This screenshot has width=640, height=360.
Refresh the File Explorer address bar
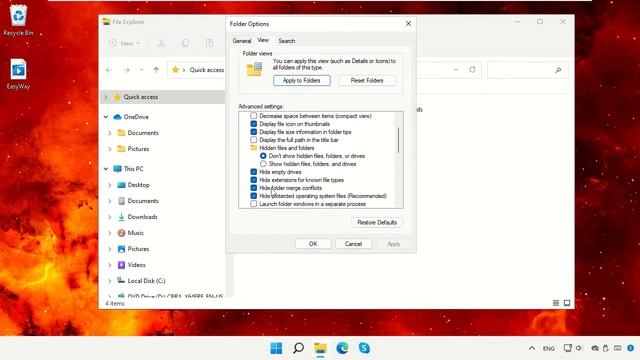coord(472,69)
